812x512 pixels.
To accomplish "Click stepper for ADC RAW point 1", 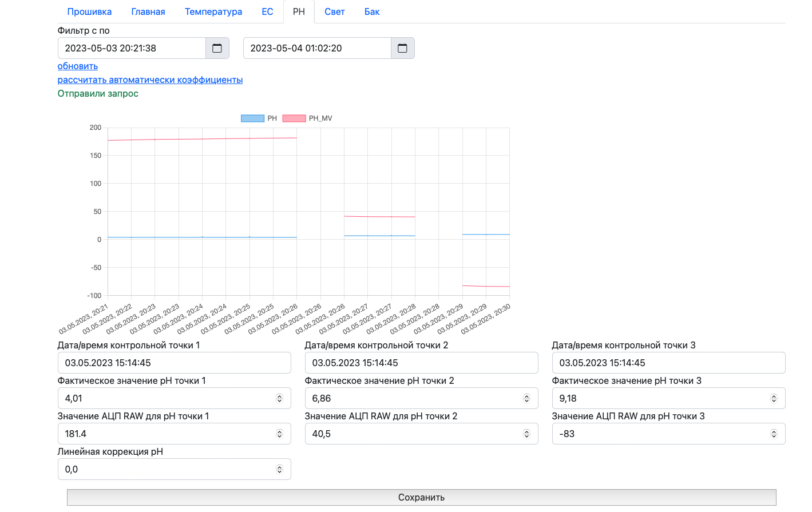I will (x=279, y=434).
